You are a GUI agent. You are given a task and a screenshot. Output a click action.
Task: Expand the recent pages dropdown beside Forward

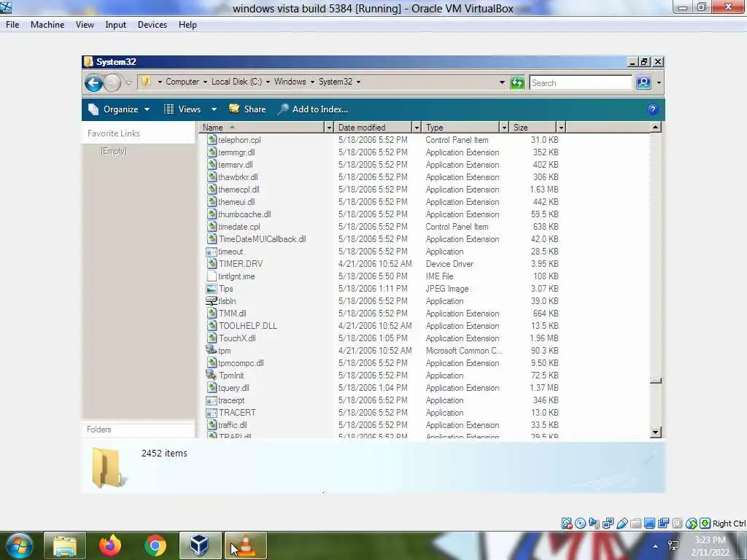click(128, 83)
